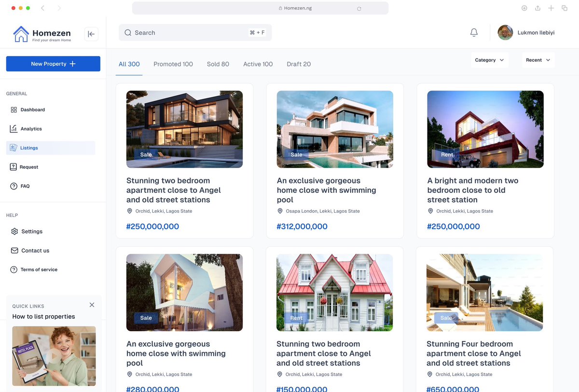
Task: Click the Request question-mark icon
Action: (13, 167)
